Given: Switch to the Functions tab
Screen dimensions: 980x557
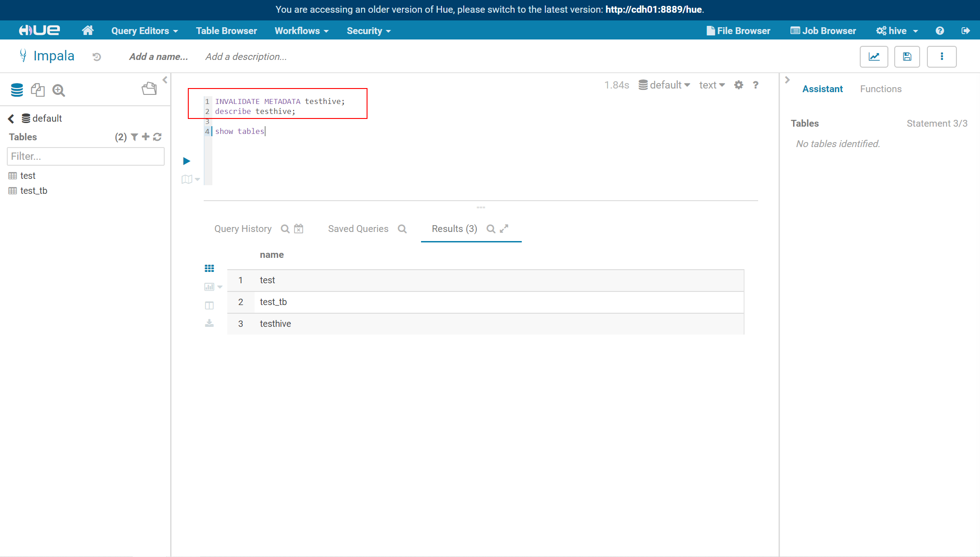Looking at the screenshot, I should pyautogui.click(x=881, y=89).
